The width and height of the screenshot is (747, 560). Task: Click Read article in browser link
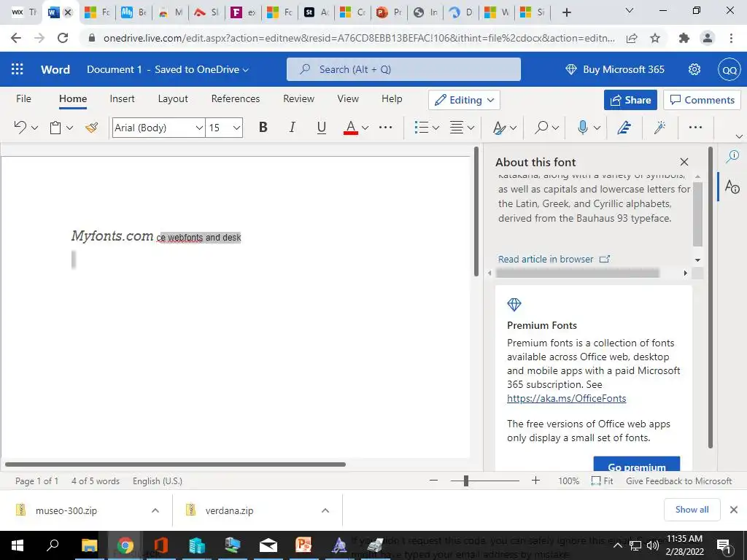554,259
